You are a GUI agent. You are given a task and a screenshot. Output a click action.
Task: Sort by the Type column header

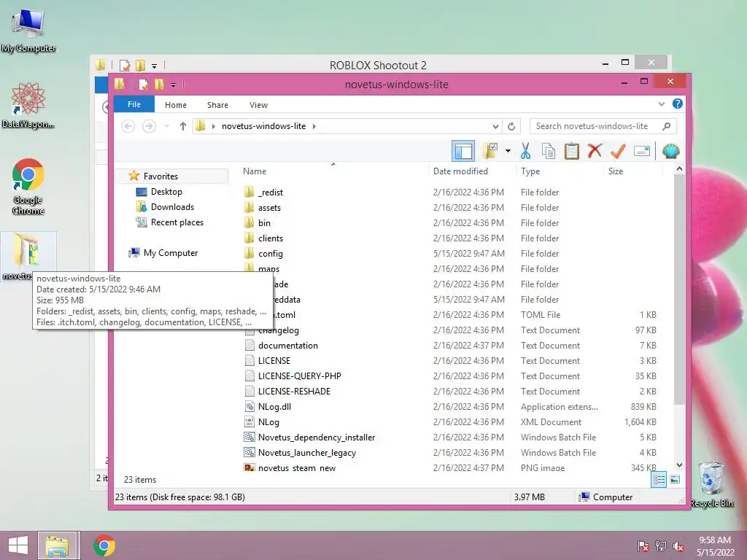coord(530,171)
